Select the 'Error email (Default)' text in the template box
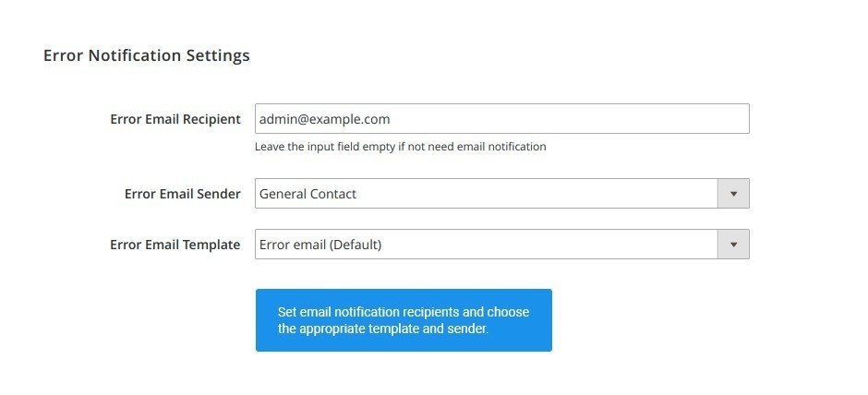The image size is (868, 395). coord(320,245)
